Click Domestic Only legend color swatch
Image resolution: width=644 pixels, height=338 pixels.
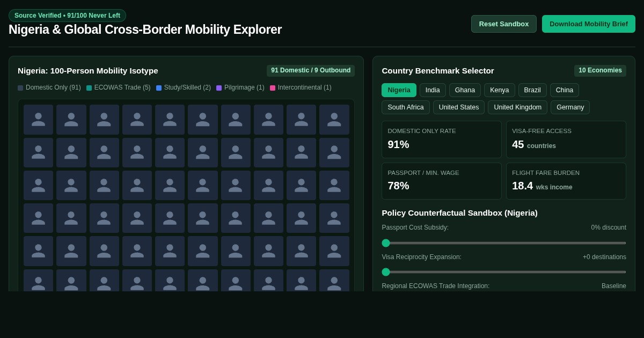point(20,88)
